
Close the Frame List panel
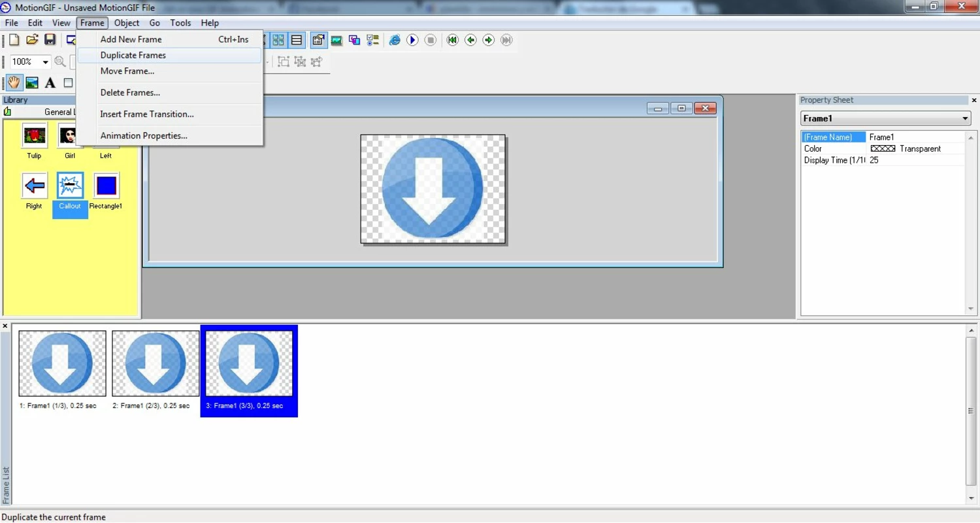coord(5,326)
